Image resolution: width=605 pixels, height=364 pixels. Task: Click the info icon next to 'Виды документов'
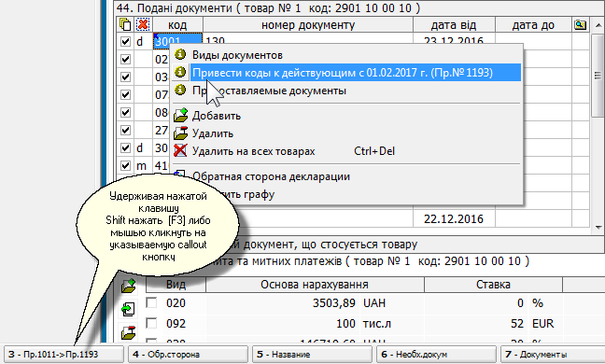[180, 55]
